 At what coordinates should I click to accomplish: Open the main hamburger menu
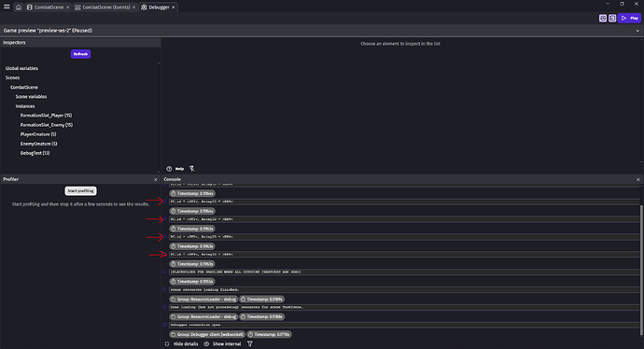tap(7, 7)
